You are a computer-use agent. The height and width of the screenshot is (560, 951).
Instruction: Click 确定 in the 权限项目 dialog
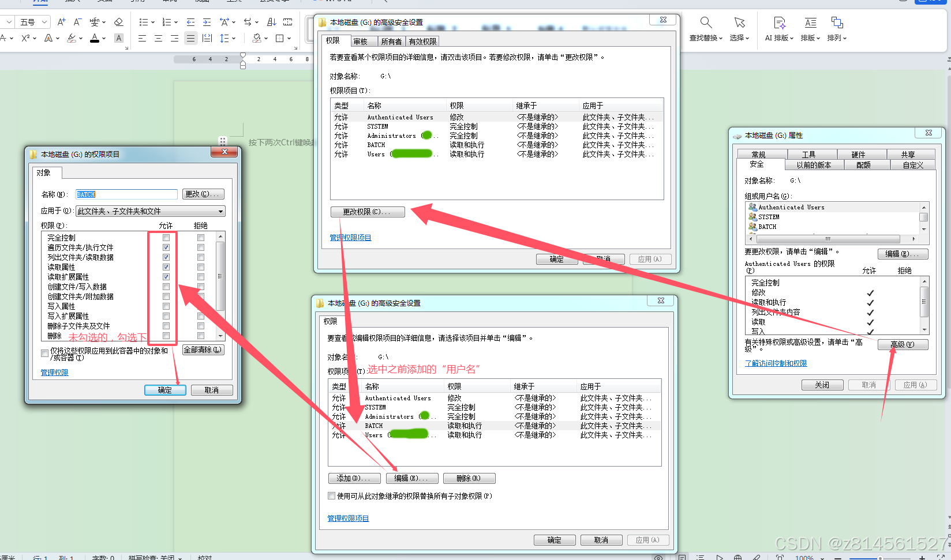[165, 390]
